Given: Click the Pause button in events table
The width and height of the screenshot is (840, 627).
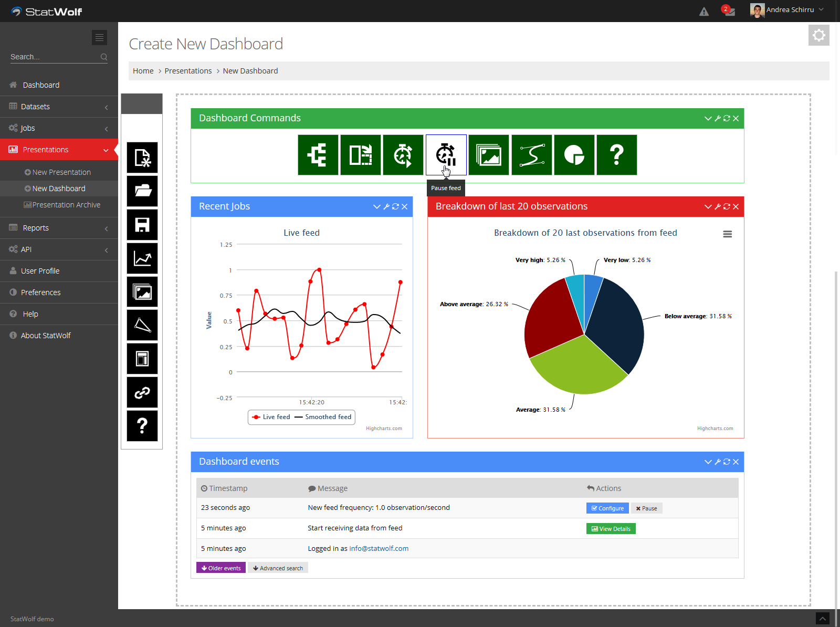Looking at the screenshot, I should (646, 508).
